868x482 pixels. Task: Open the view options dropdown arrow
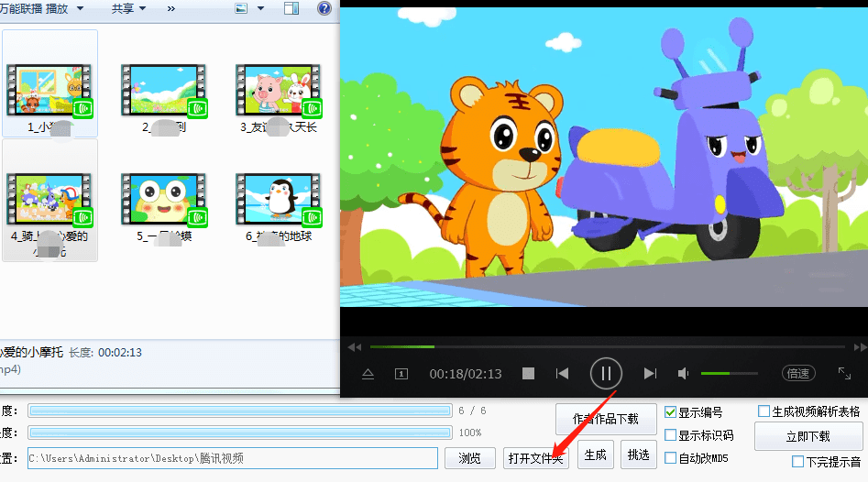pyautogui.click(x=260, y=8)
